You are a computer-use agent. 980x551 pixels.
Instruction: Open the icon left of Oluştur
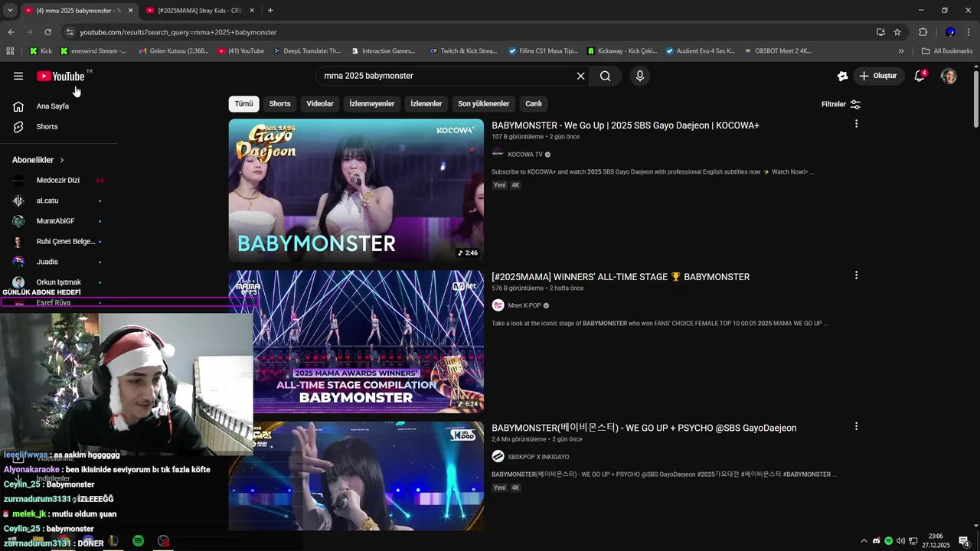click(x=842, y=76)
